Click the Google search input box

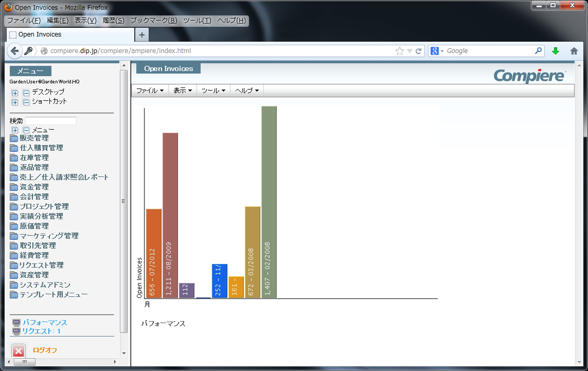coord(489,51)
